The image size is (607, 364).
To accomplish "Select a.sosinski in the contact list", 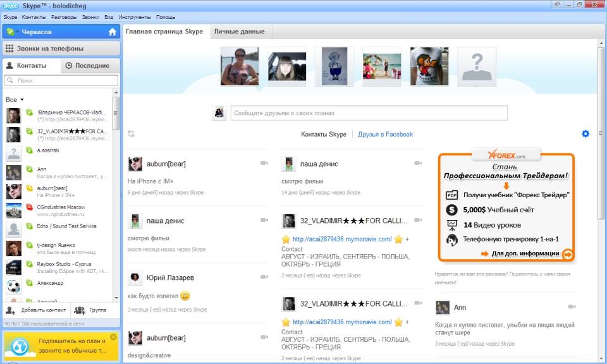I will point(58,154).
